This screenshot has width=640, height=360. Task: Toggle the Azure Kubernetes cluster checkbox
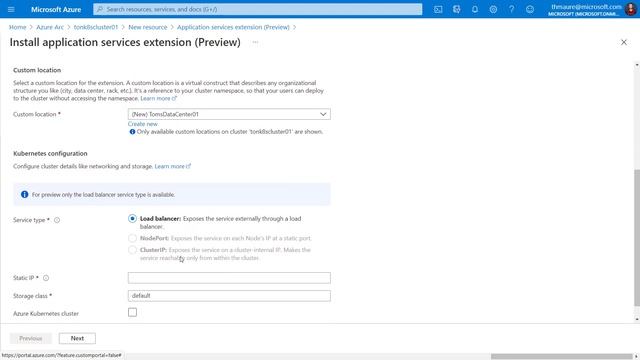(132, 313)
